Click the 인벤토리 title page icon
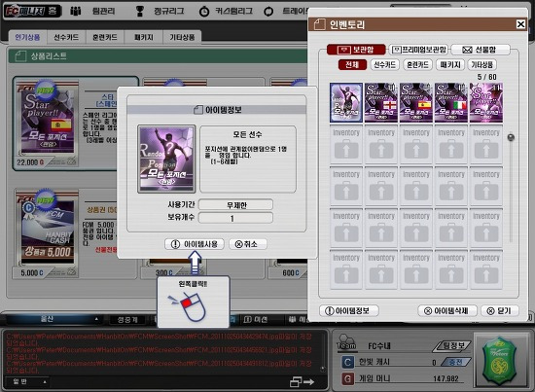 coord(319,24)
